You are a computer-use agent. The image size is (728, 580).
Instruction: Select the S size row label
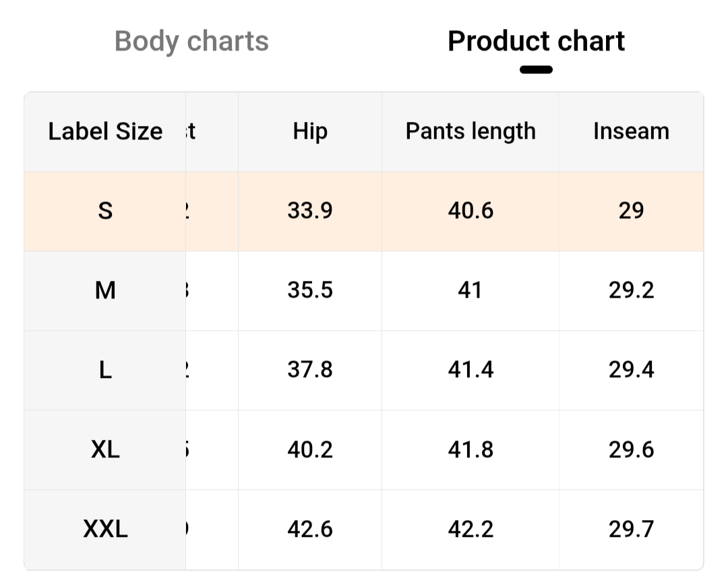click(x=105, y=211)
